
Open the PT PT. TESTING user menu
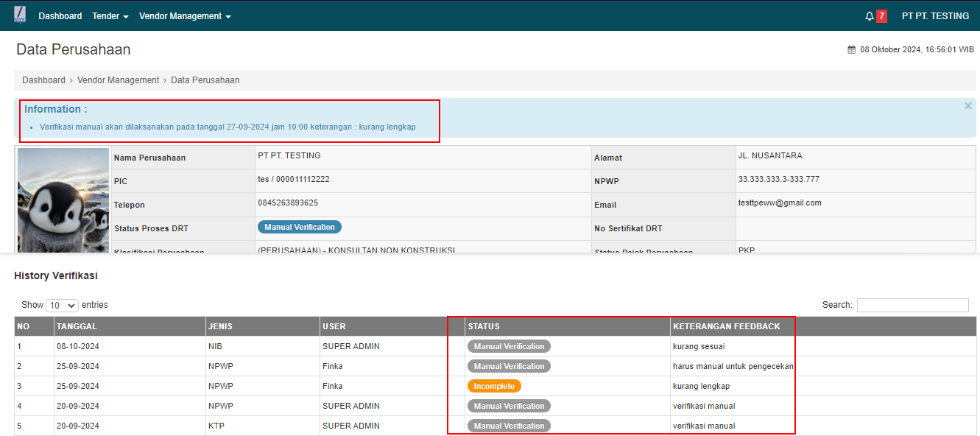tap(935, 16)
